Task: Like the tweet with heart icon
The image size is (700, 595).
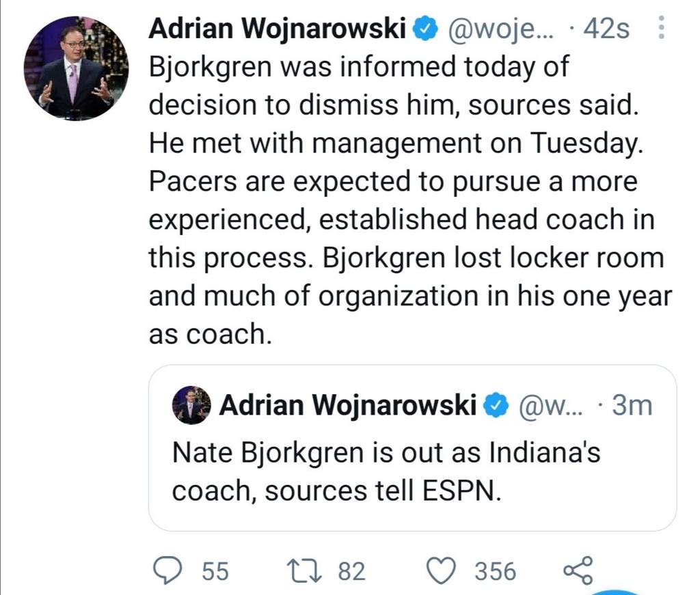Action: click(x=442, y=571)
